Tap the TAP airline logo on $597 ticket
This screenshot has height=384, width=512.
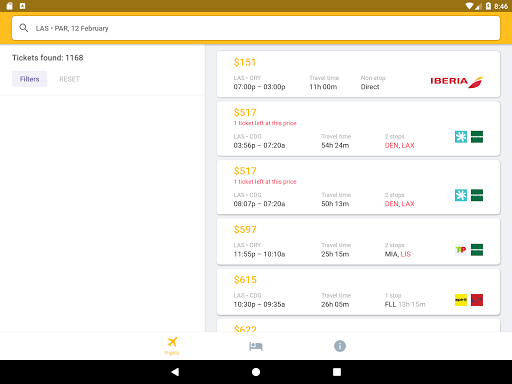[x=461, y=250]
